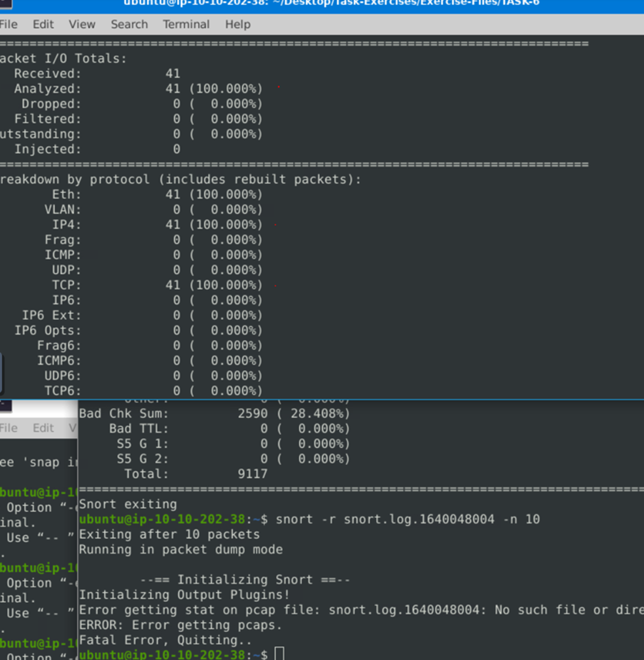Click the 'IP4: 41 (100.000%)' line
This screenshot has width=644, height=660.
point(157,225)
